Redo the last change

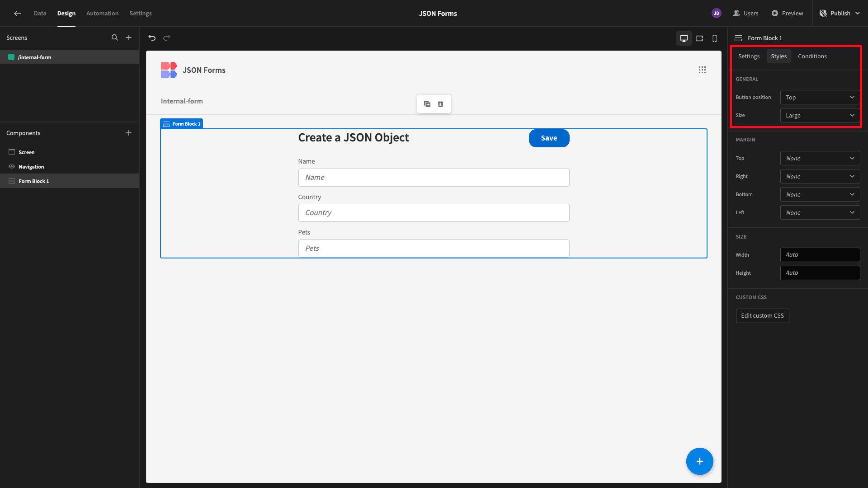(x=167, y=38)
